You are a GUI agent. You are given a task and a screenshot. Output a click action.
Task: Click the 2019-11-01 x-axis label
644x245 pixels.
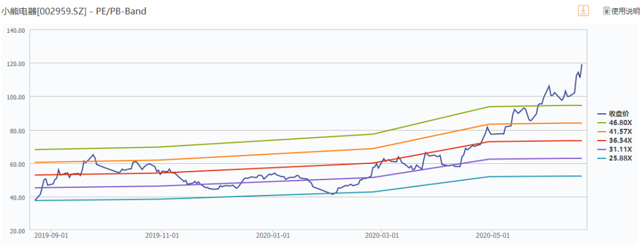point(162,235)
